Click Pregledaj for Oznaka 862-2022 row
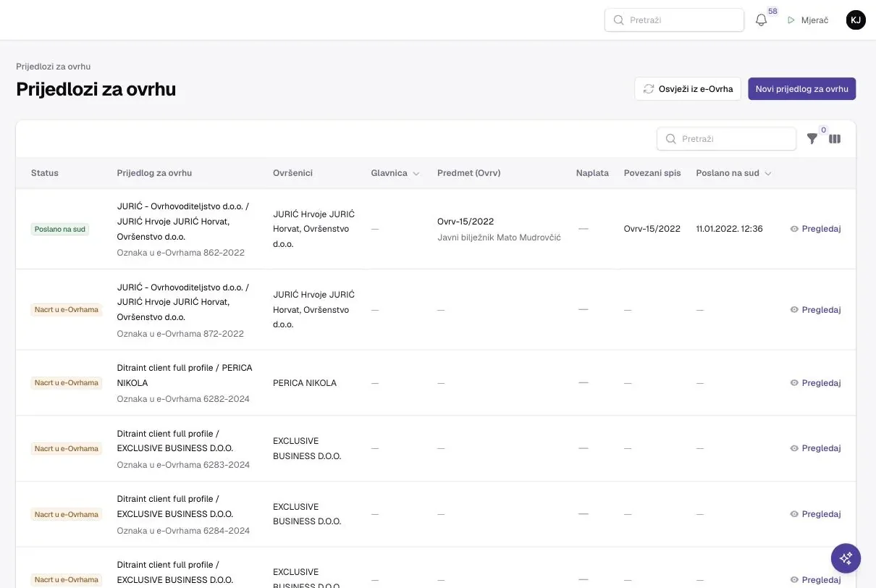Image resolution: width=876 pixels, height=588 pixels. (x=815, y=229)
